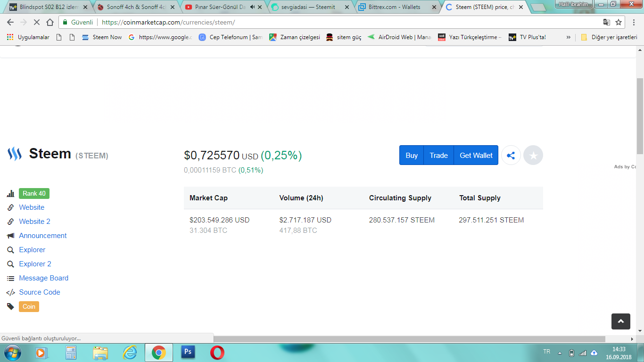Open the Announcement link
This screenshot has height=362, width=644.
coord(43,236)
